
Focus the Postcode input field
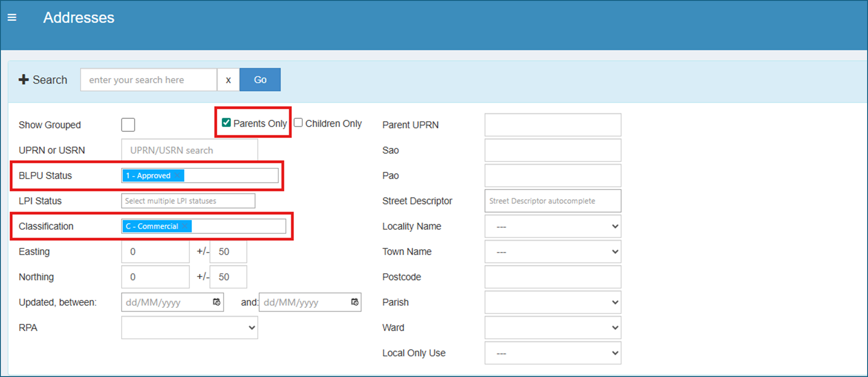click(553, 277)
